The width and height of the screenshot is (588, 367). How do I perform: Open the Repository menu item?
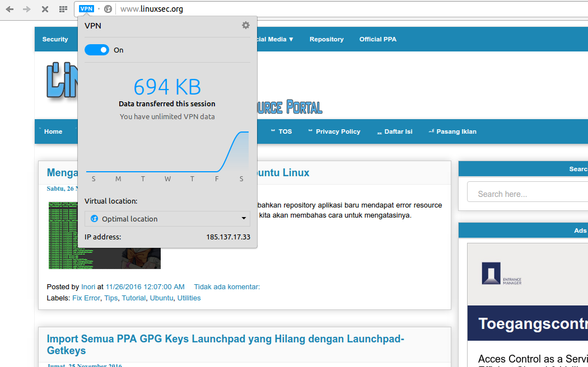[x=326, y=39]
